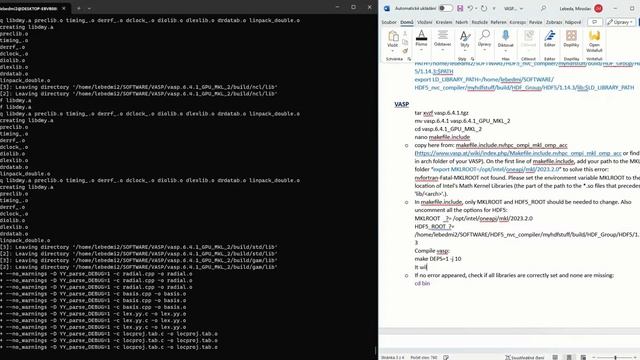Open the Úpravy editing mode dropdown
The width and height of the screenshot is (640, 360).
coord(620,22)
